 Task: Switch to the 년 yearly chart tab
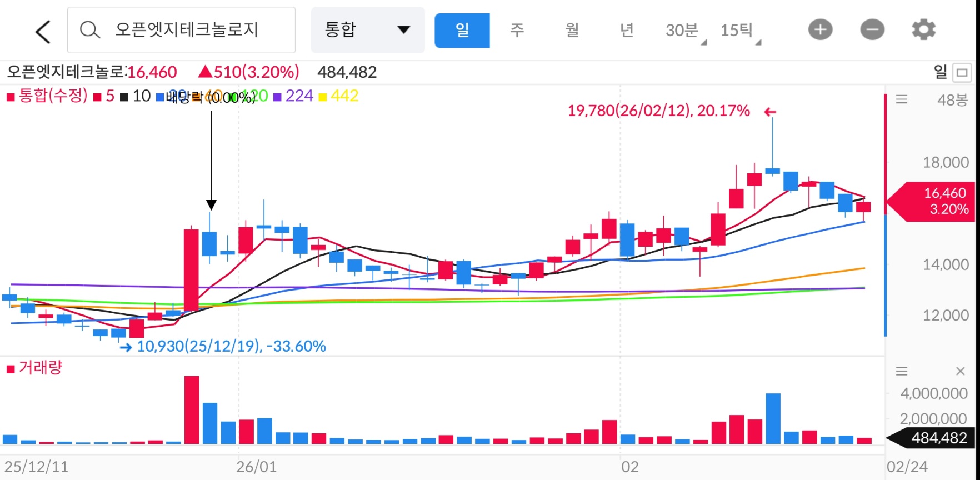(627, 30)
